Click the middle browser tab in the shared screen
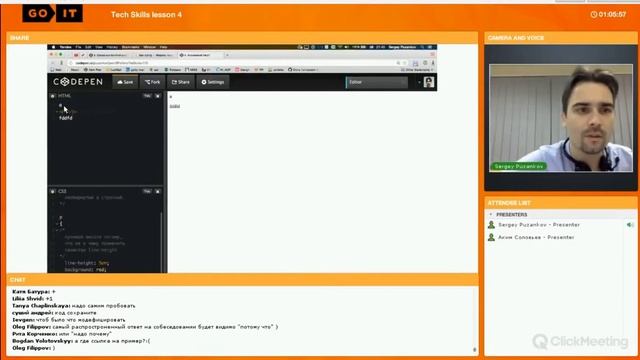This screenshot has height=360, width=640. [x=155, y=55]
